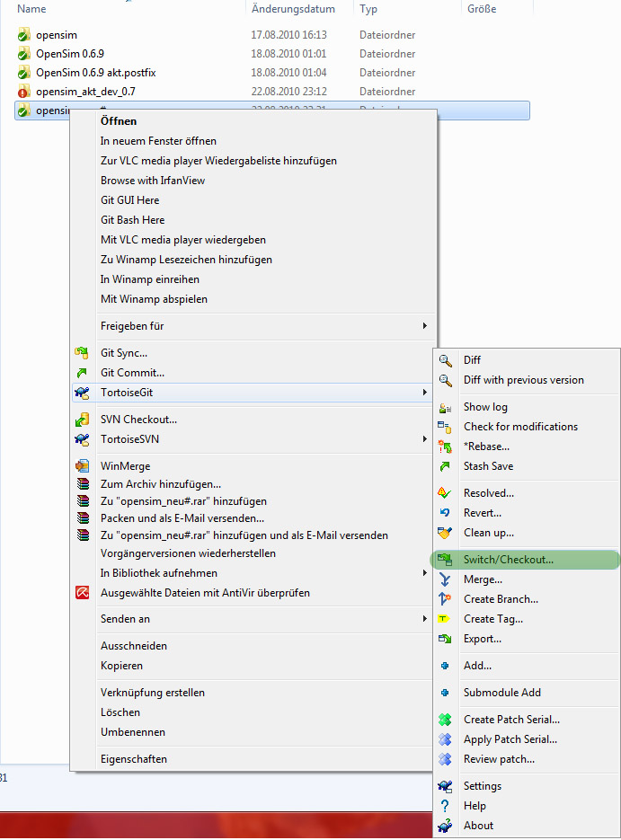Click the magnifier icon beside Diff
The height and width of the screenshot is (840, 621).
445,360
